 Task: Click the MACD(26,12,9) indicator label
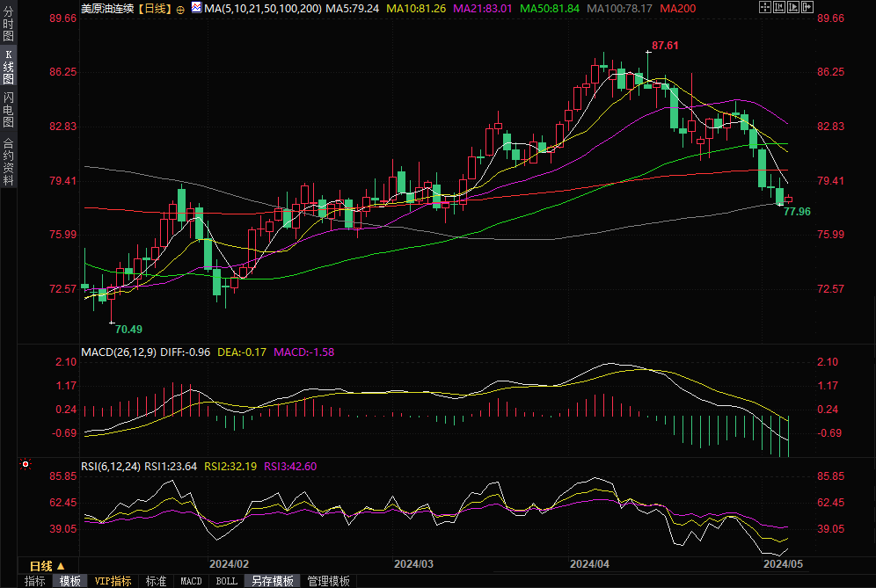tap(119, 352)
